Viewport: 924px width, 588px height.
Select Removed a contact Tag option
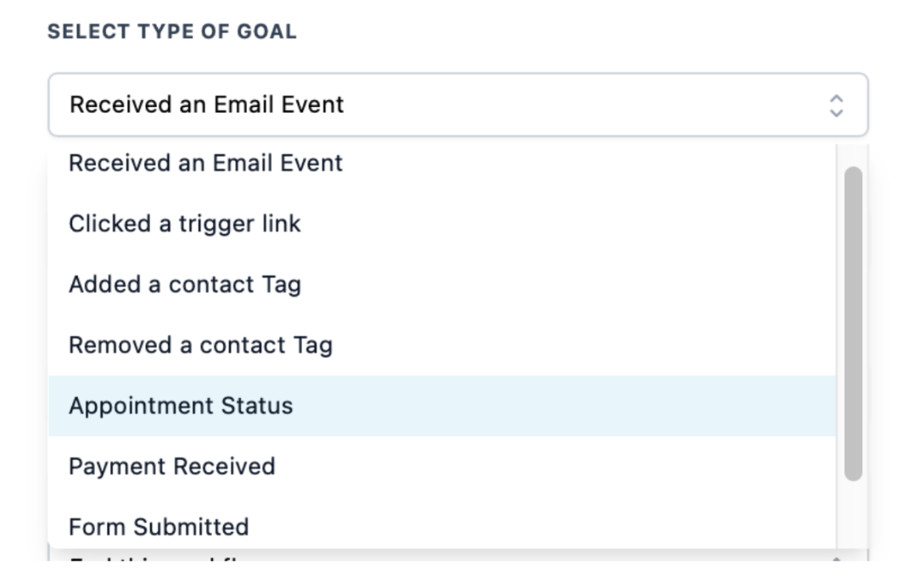200,345
